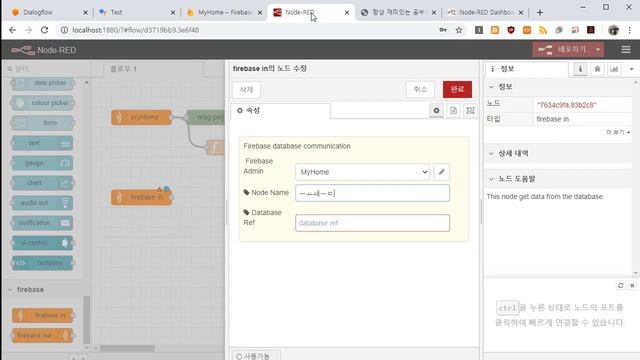Click the canvas horizontal scrollbar
Screen dimensions: 640x360
coord(128,348)
